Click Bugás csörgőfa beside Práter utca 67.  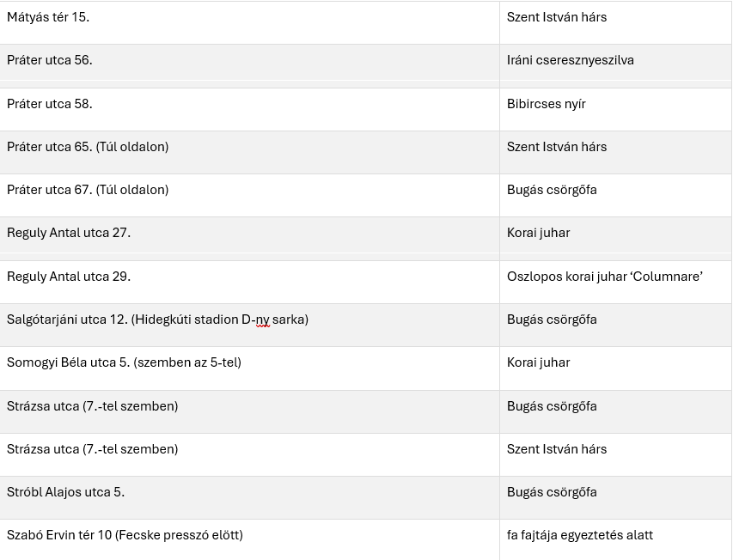(552, 190)
